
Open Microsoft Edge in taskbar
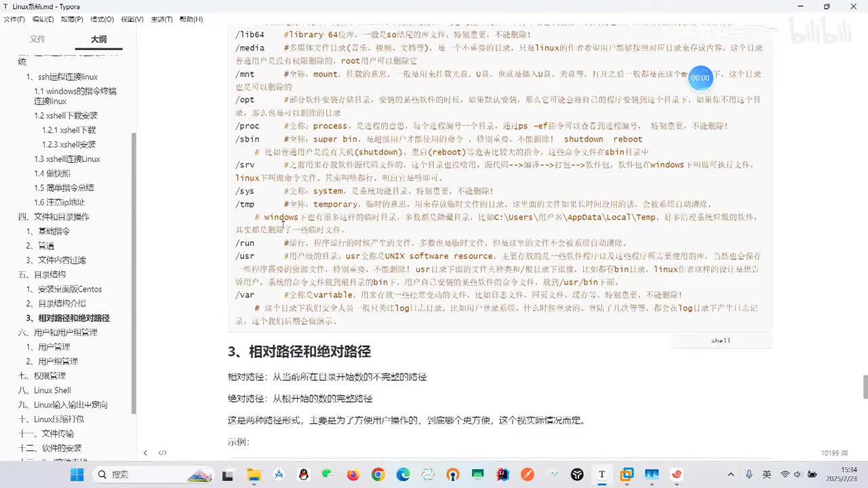pyautogui.click(x=403, y=474)
